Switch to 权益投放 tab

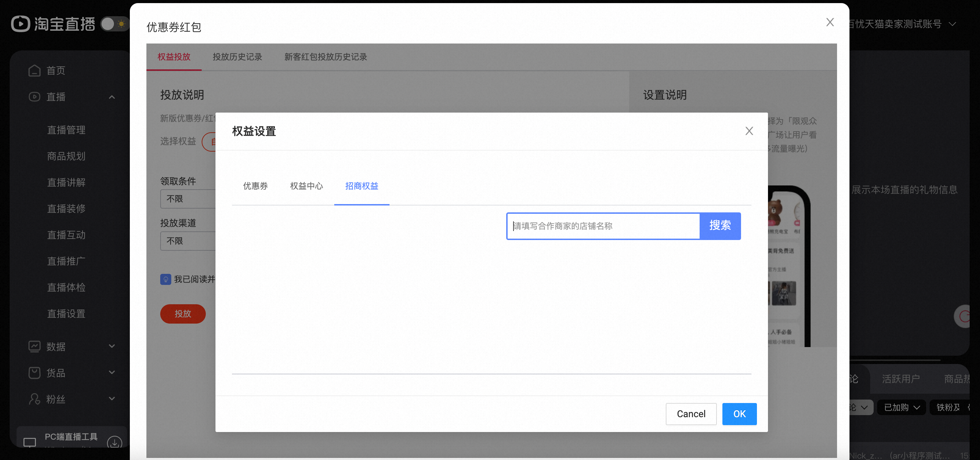pyautogui.click(x=174, y=57)
